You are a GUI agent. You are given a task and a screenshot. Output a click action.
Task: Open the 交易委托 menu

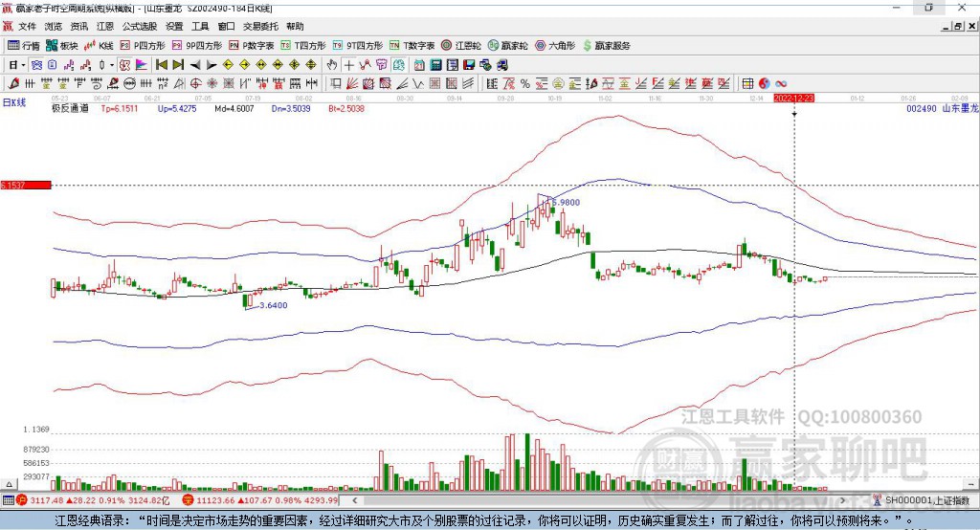[260, 26]
